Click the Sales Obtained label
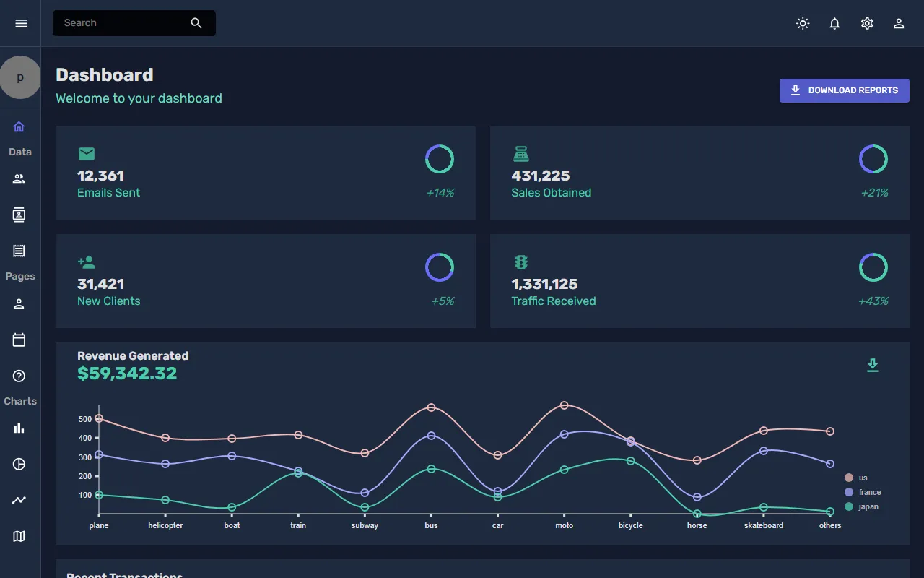 click(552, 193)
